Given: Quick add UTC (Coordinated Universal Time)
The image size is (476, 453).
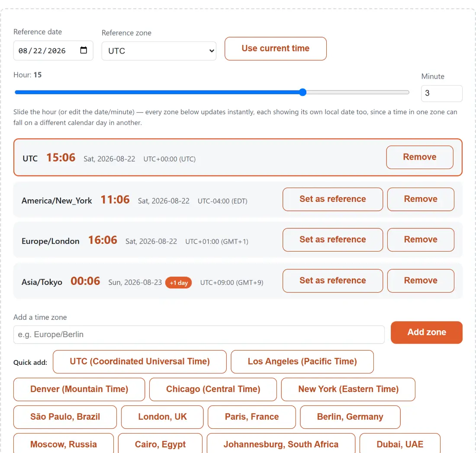Looking at the screenshot, I should coord(140,361).
